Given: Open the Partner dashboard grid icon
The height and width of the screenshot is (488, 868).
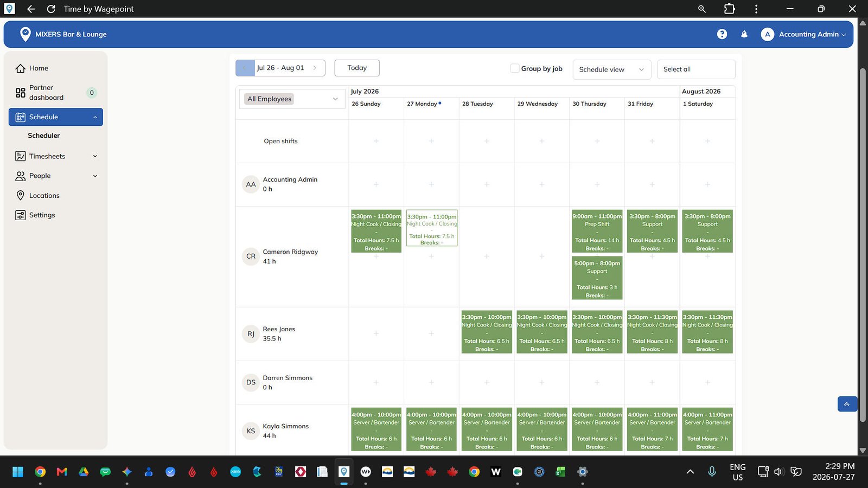Looking at the screenshot, I should pos(21,93).
